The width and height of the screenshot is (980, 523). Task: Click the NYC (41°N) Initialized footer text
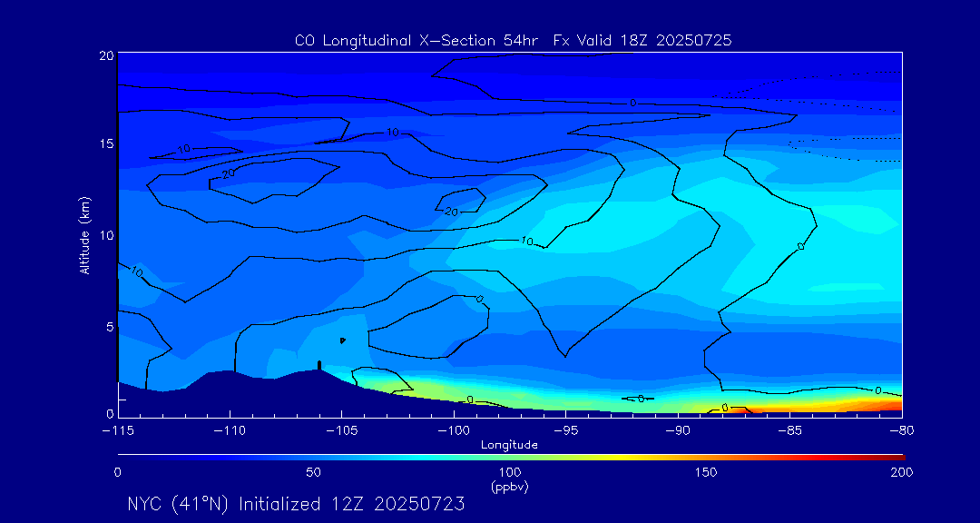click(296, 504)
